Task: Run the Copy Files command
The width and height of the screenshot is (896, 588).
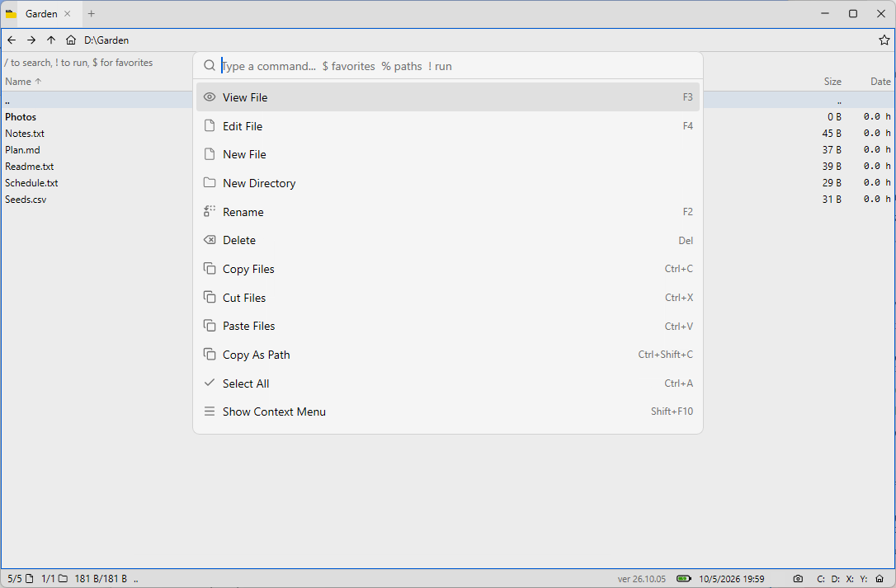Action: (448, 269)
